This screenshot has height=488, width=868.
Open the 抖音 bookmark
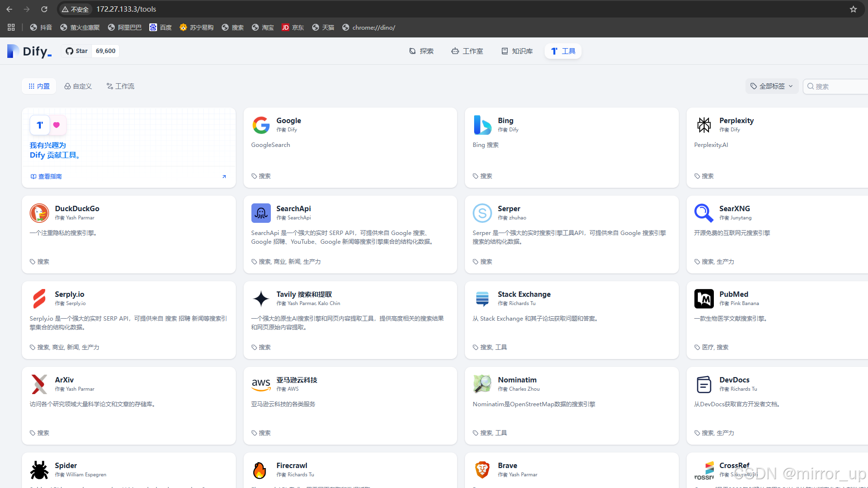click(41, 27)
